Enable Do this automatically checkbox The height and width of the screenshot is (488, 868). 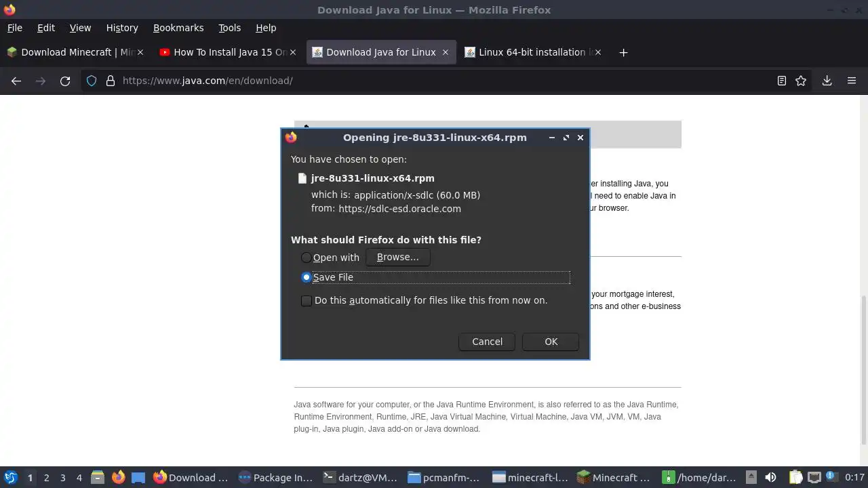(307, 300)
